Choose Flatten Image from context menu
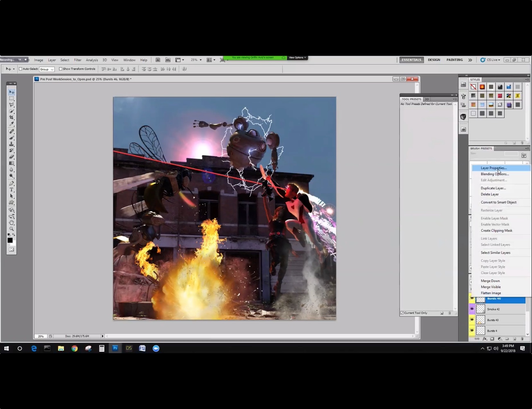The height and width of the screenshot is (409, 532). click(491, 293)
